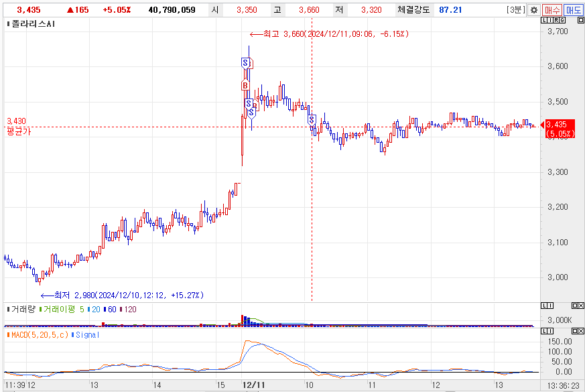Click the low price 3,320 header value
This screenshot has width=585, height=392.
(x=371, y=10)
